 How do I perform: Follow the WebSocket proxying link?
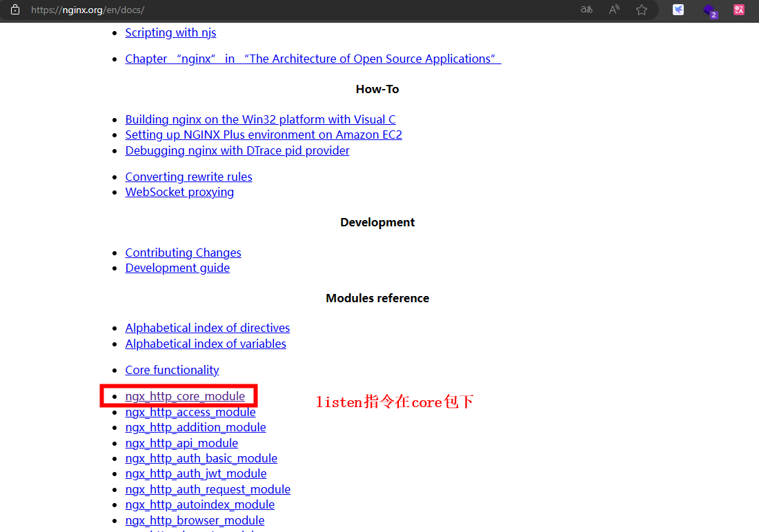tap(179, 192)
